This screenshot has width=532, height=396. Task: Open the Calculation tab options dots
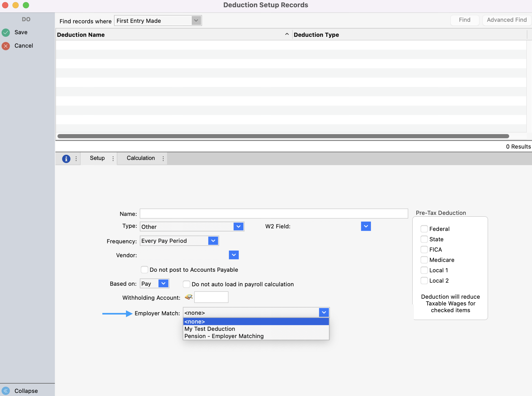[163, 159]
